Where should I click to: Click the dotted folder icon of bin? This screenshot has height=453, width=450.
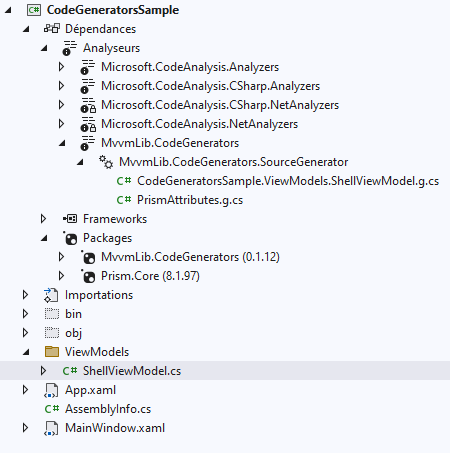pos(52,314)
